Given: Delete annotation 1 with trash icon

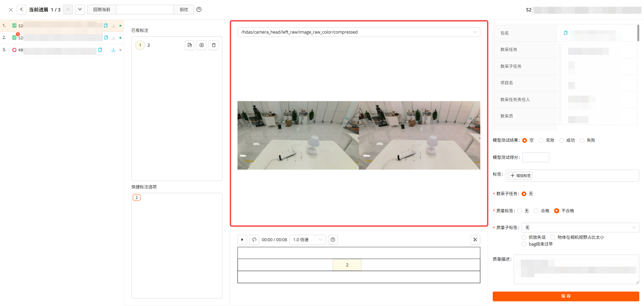Looking at the screenshot, I should tap(214, 45).
